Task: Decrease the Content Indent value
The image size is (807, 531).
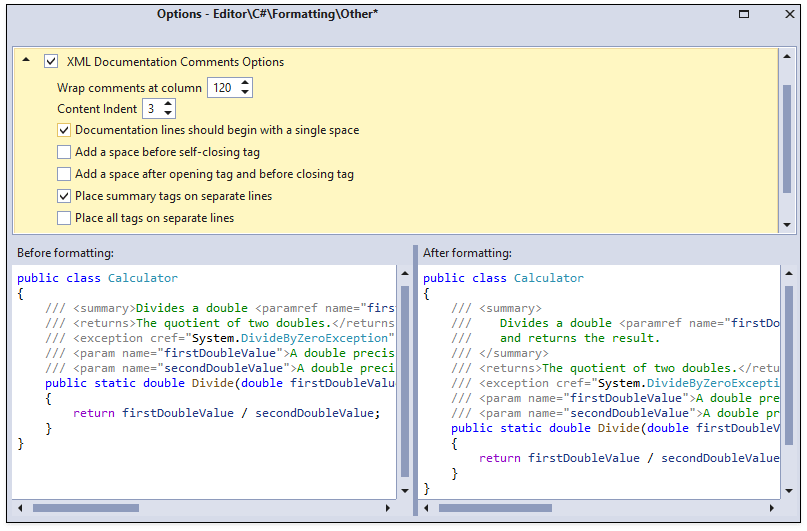Action: click(x=167, y=114)
